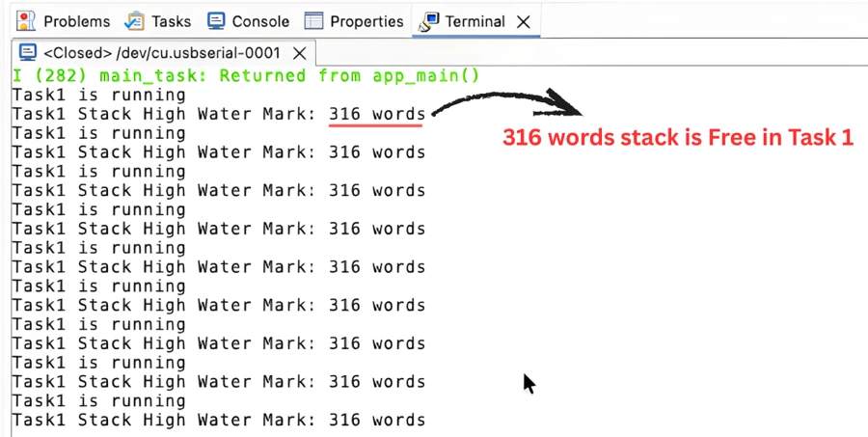This screenshot has height=437, width=868.
Task: Click the last Stack High Water Mark line
Action: pos(218,421)
